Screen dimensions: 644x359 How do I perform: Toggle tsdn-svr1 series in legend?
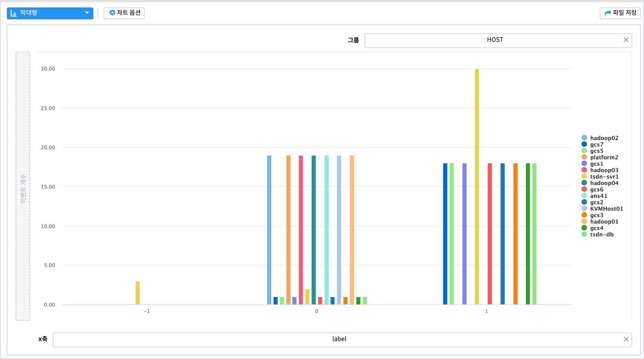tap(600, 177)
